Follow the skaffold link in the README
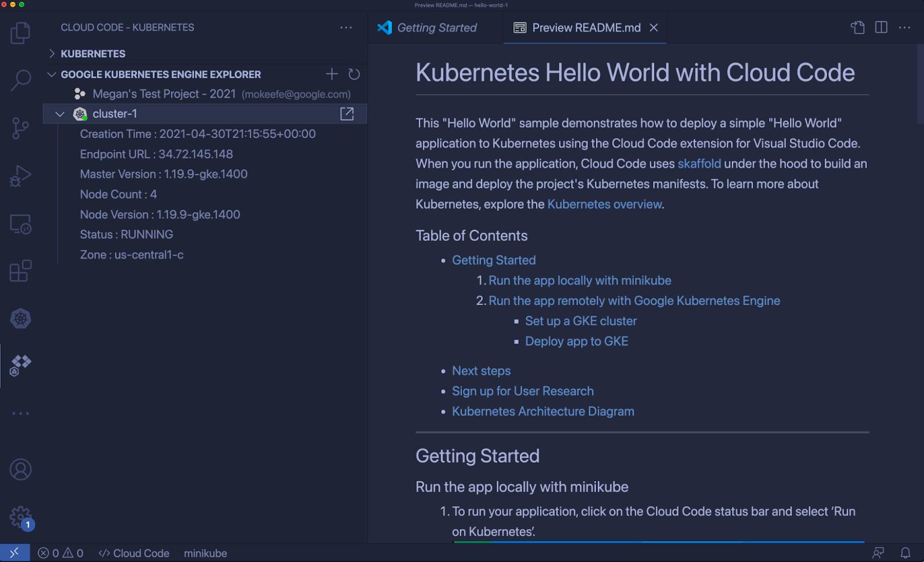924x562 pixels. pyautogui.click(x=699, y=163)
